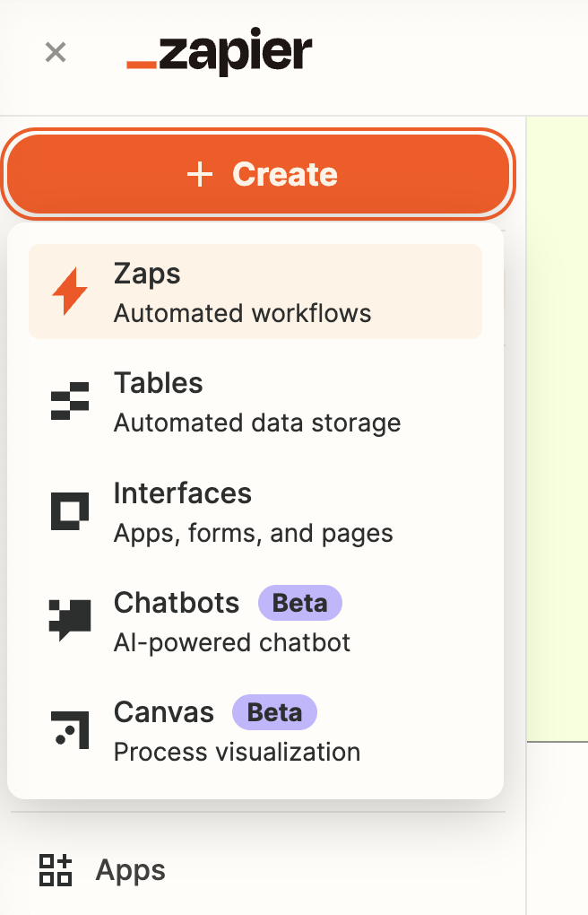Image resolution: width=588 pixels, height=915 pixels.
Task: Open the Zapier logo home link
Action: coord(220,53)
